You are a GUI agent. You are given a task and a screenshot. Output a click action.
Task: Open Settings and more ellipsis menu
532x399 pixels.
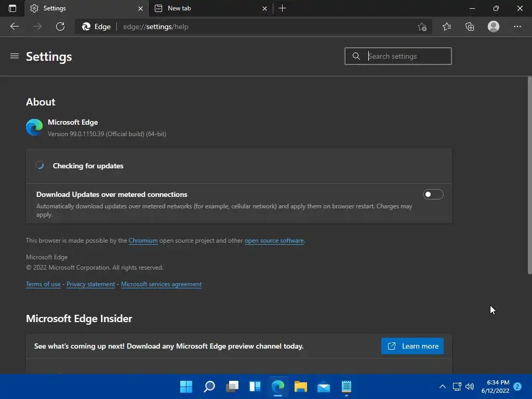(x=517, y=26)
